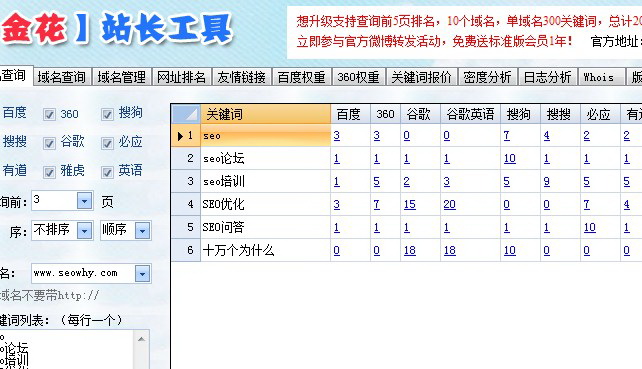Click the keyword list scrollbar up arrow
The image size is (642, 369).
point(141,339)
